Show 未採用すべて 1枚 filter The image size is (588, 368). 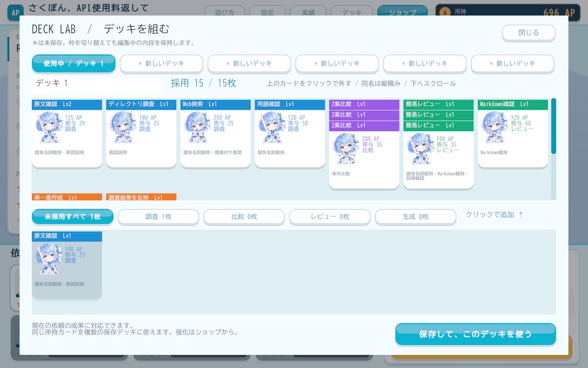72,217
